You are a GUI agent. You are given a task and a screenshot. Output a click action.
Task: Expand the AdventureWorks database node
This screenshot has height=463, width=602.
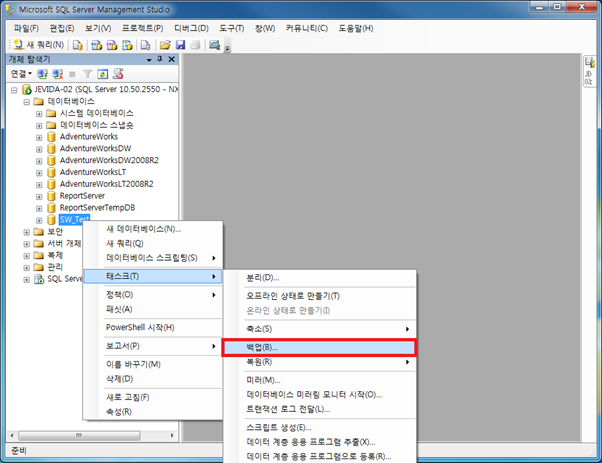click(x=39, y=137)
